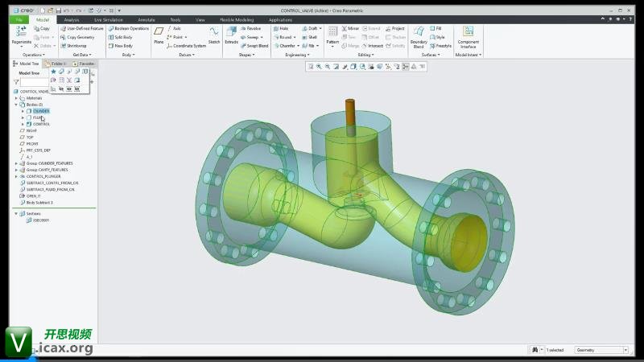Click the Revolve tool
Image resolution: width=644 pixels, height=362 pixels.
pyautogui.click(x=250, y=28)
